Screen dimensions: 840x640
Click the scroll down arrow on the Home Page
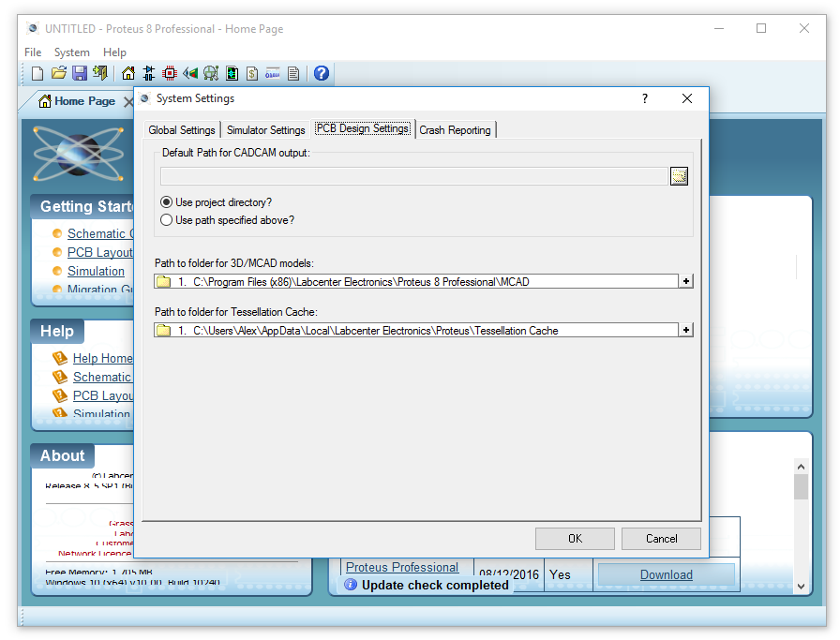click(x=801, y=586)
